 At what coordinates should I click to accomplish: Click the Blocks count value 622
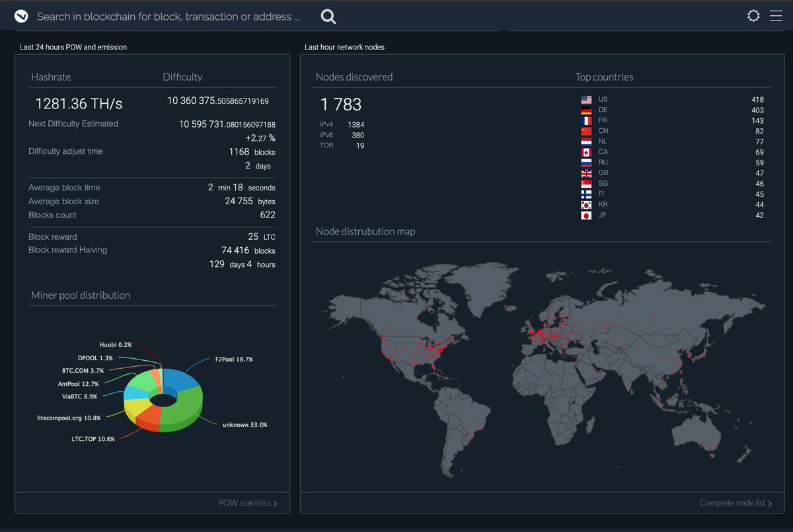[x=268, y=215]
